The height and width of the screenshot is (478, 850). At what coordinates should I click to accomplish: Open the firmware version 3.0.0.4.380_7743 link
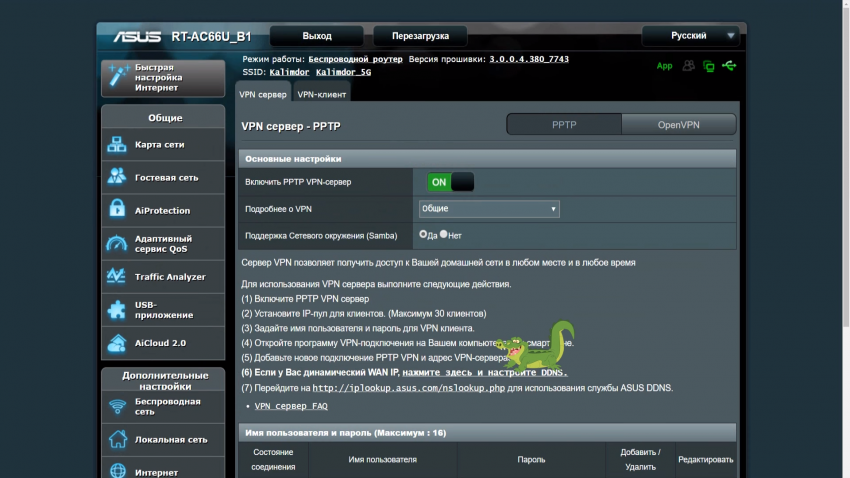click(x=529, y=59)
